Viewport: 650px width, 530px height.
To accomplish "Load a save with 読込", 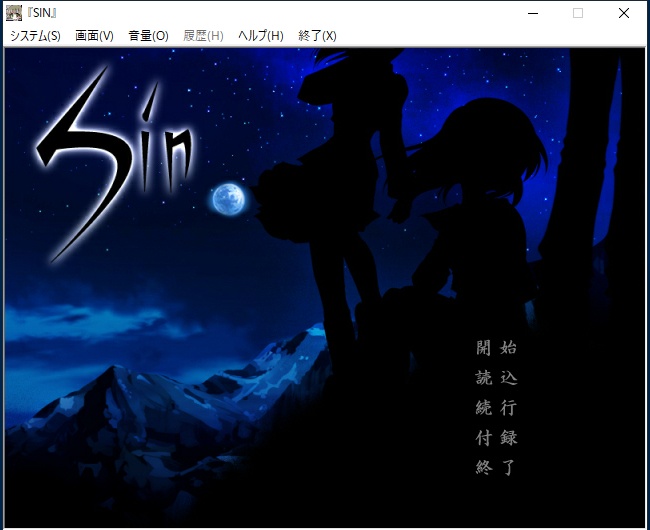I will (x=496, y=378).
